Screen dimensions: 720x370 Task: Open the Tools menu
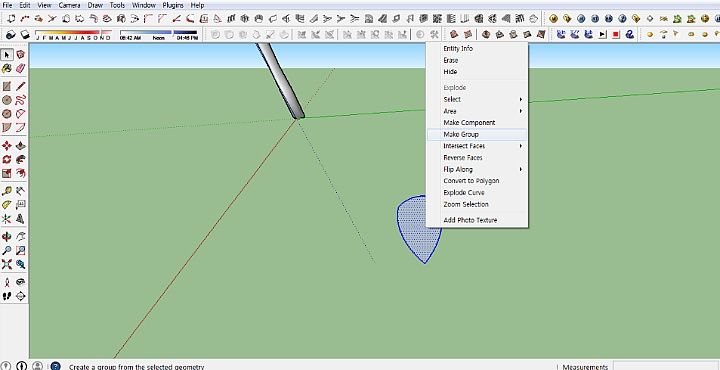click(117, 5)
